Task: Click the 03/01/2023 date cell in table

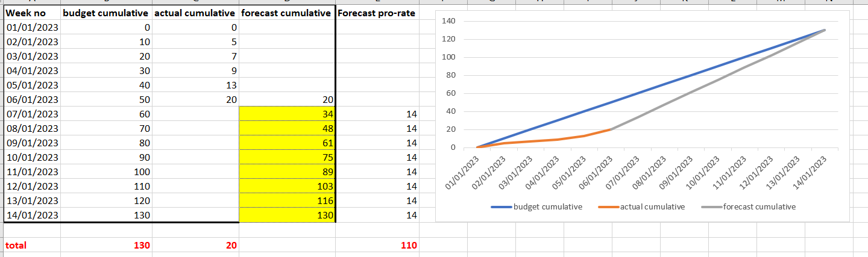Action: 32,56
